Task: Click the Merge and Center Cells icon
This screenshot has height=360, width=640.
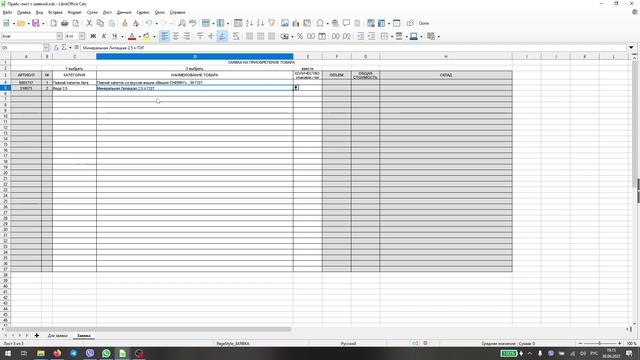Action: (249, 36)
